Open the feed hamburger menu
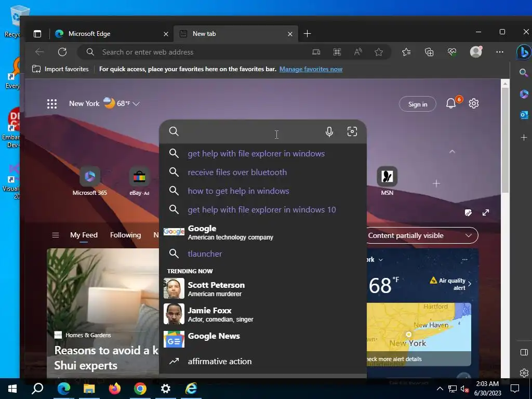The image size is (532, 399). point(56,235)
